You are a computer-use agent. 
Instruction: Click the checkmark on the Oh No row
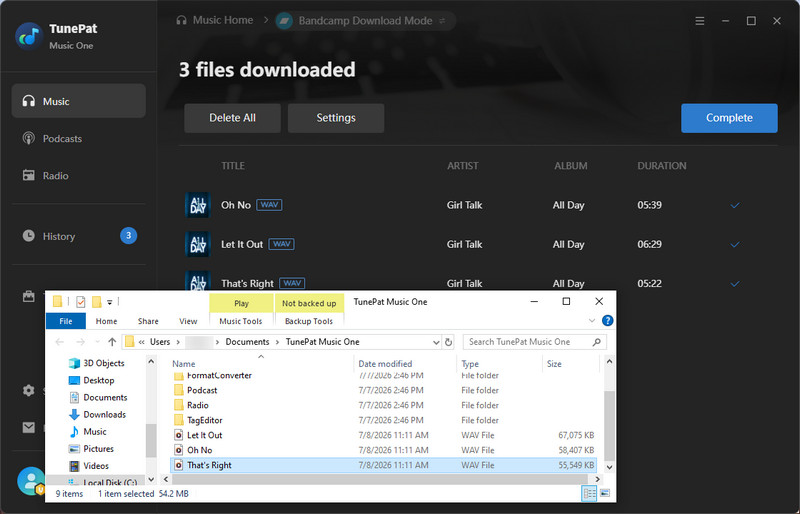coord(735,205)
